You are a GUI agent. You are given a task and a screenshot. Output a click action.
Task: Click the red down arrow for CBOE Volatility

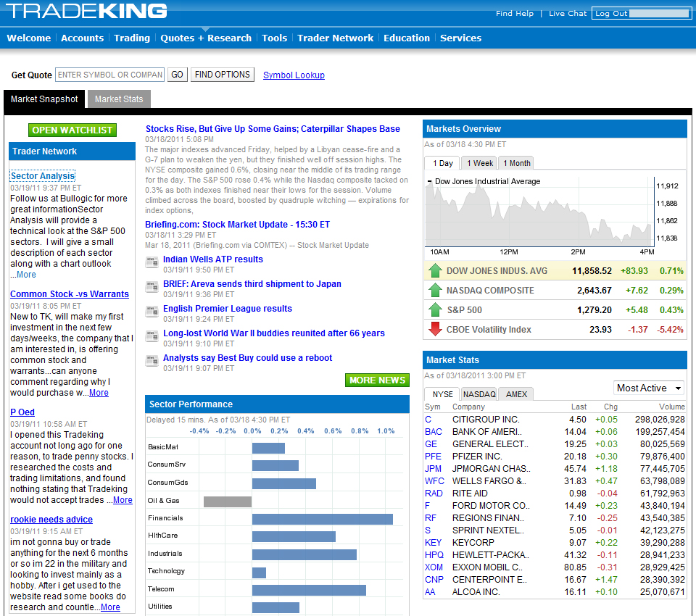click(435, 329)
